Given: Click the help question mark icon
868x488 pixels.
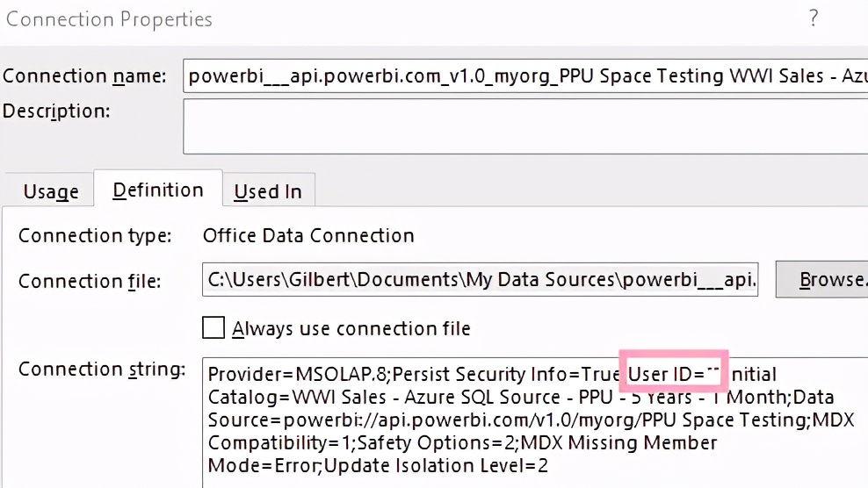Looking at the screenshot, I should click(814, 18).
